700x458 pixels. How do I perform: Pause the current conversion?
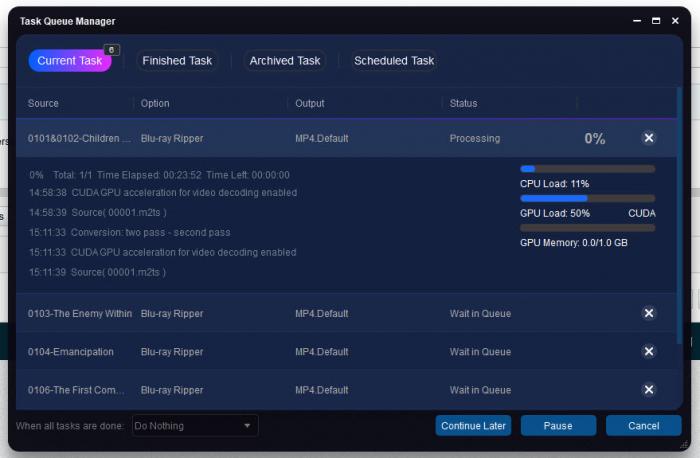pos(558,426)
